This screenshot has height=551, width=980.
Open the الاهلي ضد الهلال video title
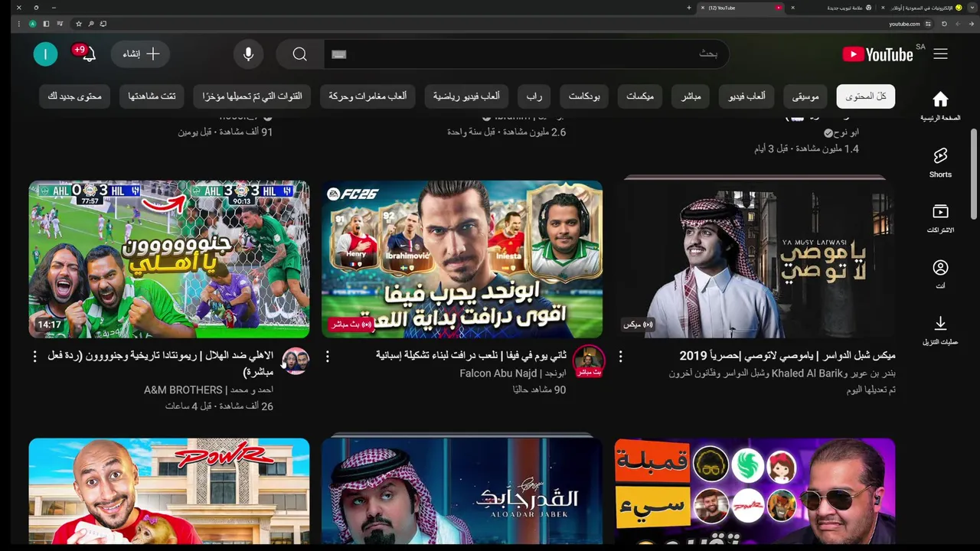(x=161, y=364)
